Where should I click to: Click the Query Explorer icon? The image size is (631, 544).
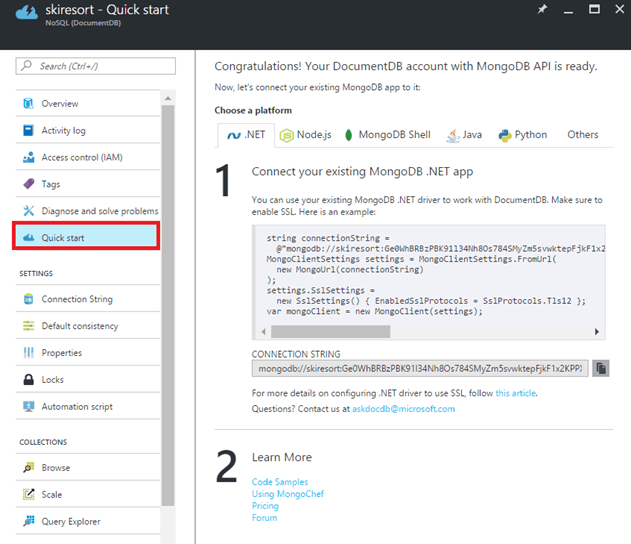click(28, 521)
